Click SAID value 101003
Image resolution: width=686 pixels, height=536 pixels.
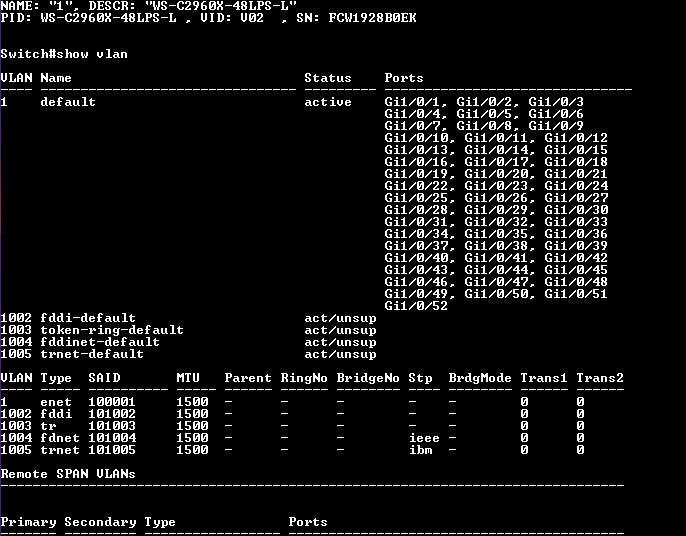pos(112,426)
